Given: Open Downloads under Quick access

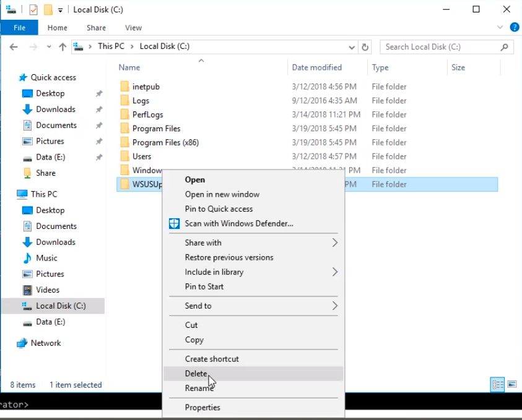Looking at the screenshot, I should point(55,109).
